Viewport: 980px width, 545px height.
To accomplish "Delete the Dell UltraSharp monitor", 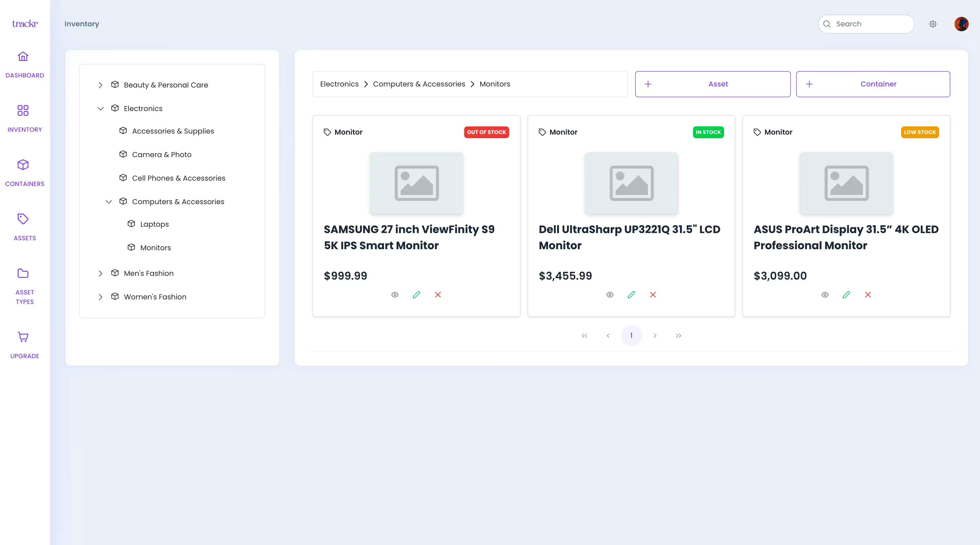I will pyautogui.click(x=653, y=295).
